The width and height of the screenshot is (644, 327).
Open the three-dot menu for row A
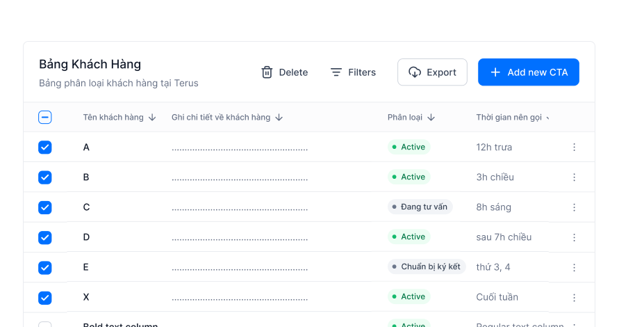coord(574,147)
